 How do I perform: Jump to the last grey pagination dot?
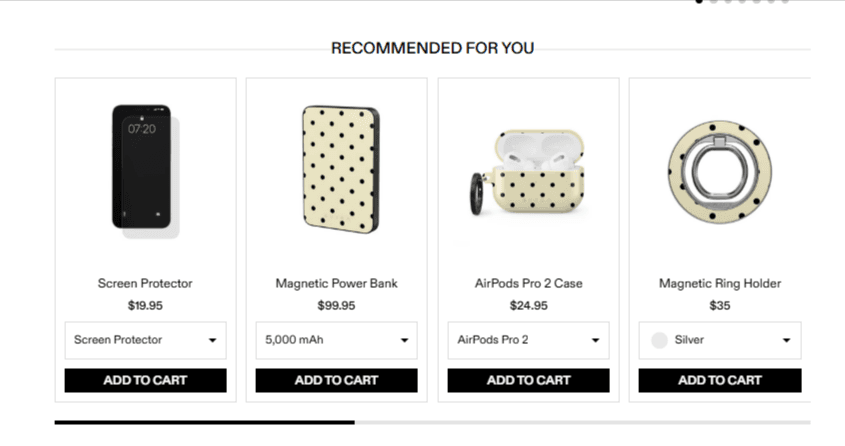pyautogui.click(x=785, y=2)
